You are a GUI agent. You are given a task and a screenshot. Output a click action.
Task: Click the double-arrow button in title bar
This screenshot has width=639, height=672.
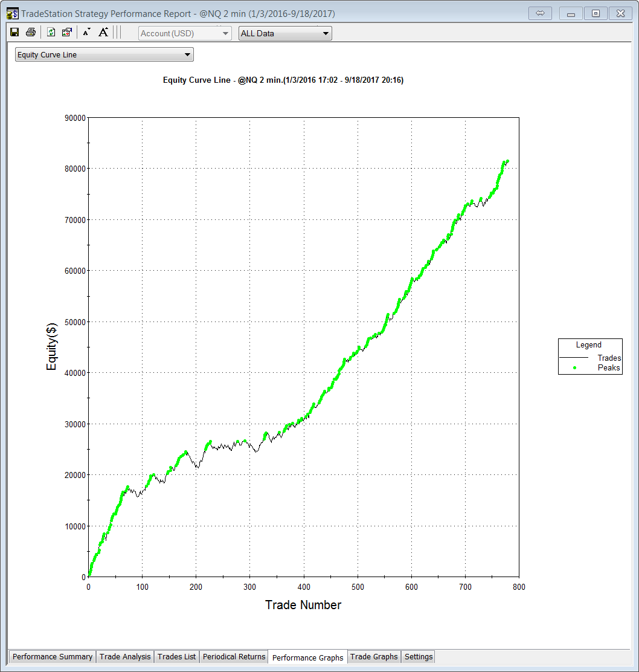coord(540,13)
